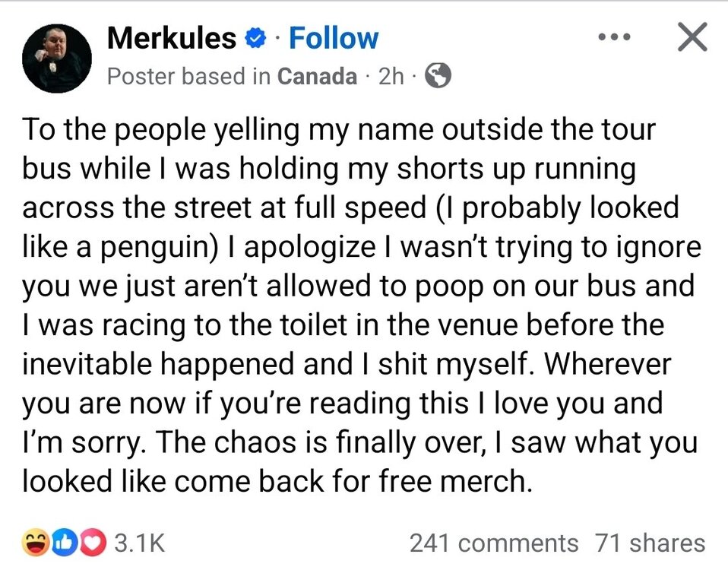Open the Merkules profile name link
Viewport: 728px width, 570px height.
coord(172,38)
